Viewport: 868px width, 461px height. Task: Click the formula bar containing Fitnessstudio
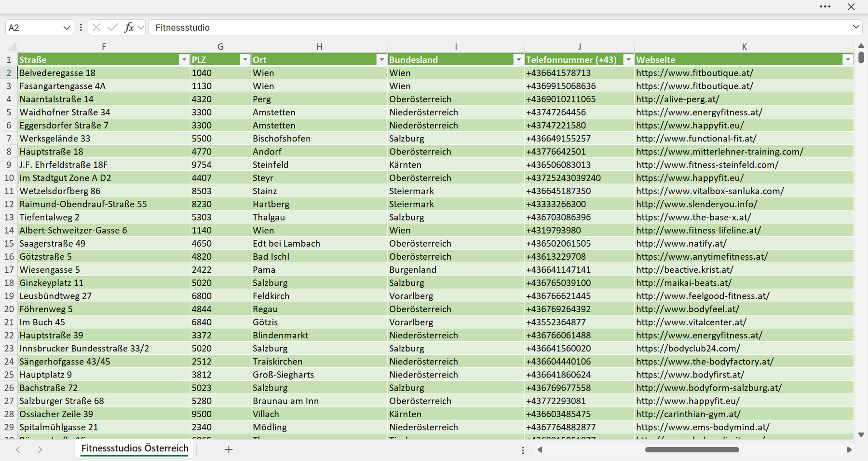pyautogui.click(x=500, y=28)
